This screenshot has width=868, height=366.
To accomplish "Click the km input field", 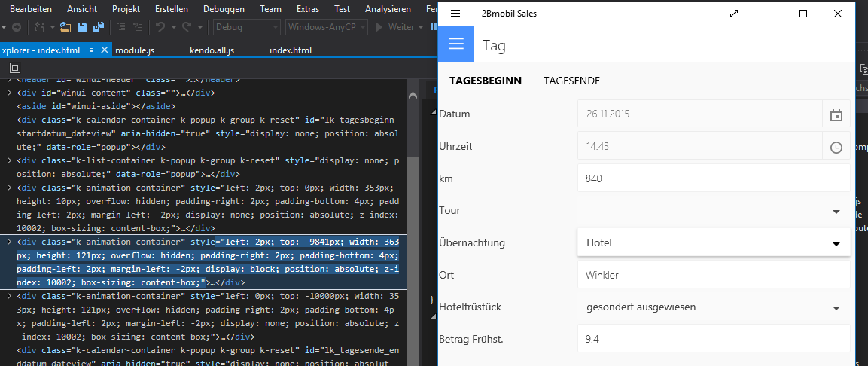I will [713, 179].
